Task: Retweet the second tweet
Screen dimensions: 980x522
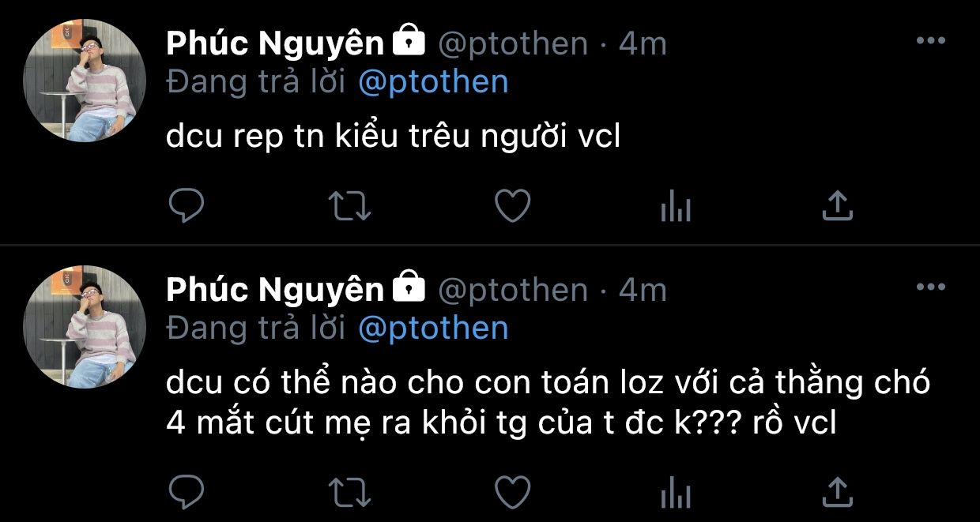Action: [x=349, y=492]
